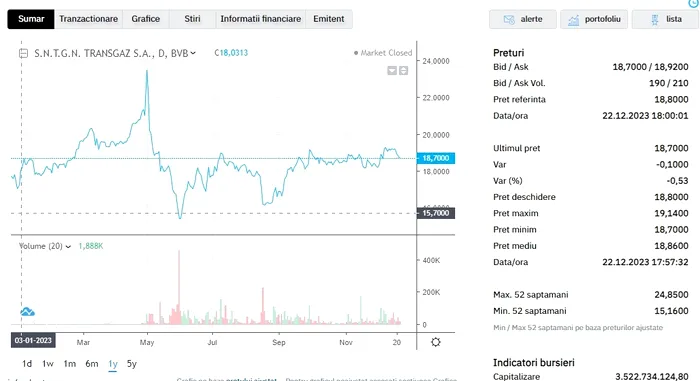The width and height of the screenshot is (700, 381).
Task: Click the portofoliu chart icon
Action: point(573,20)
